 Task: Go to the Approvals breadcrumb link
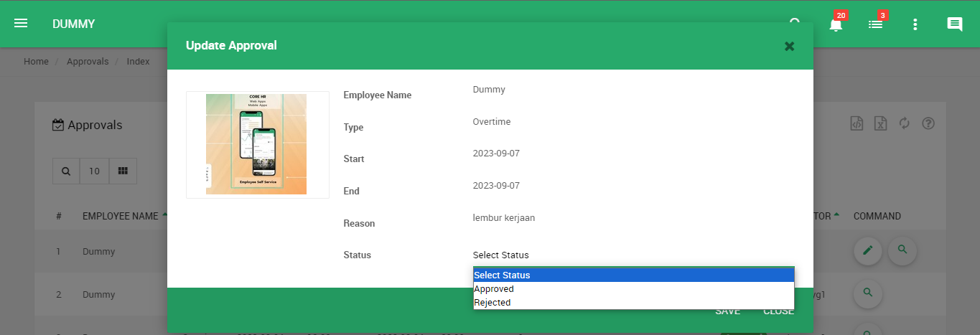pos(88,62)
